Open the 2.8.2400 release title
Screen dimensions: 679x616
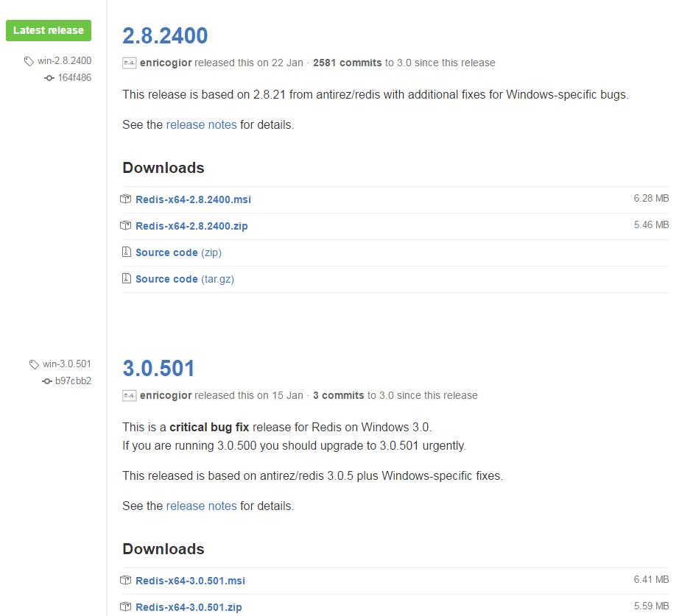pyautogui.click(x=165, y=35)
